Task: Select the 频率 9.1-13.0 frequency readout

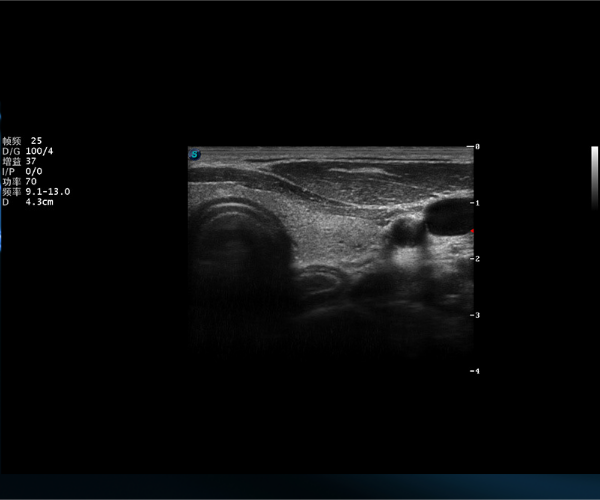Action: click(35, 191)
